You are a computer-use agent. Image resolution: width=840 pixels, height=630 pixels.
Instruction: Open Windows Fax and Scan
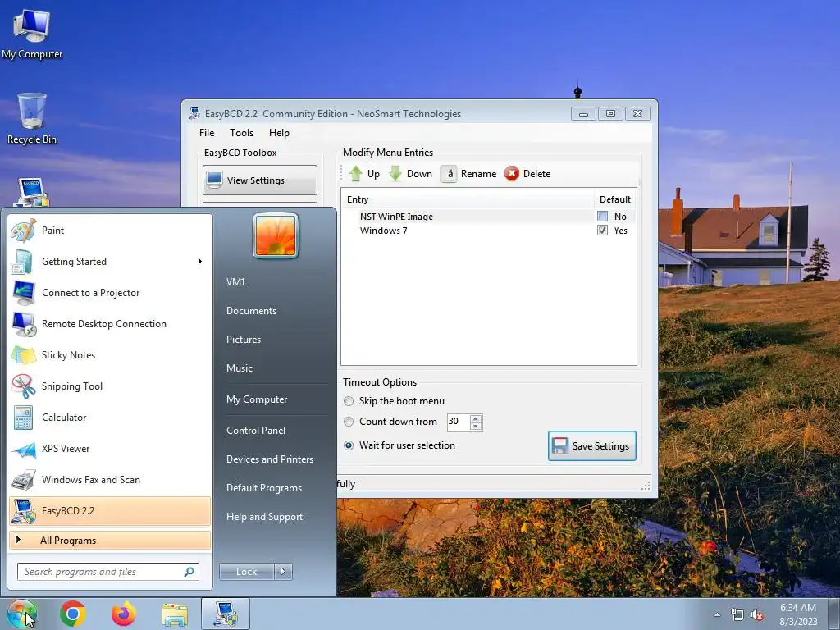coord(110,479)
